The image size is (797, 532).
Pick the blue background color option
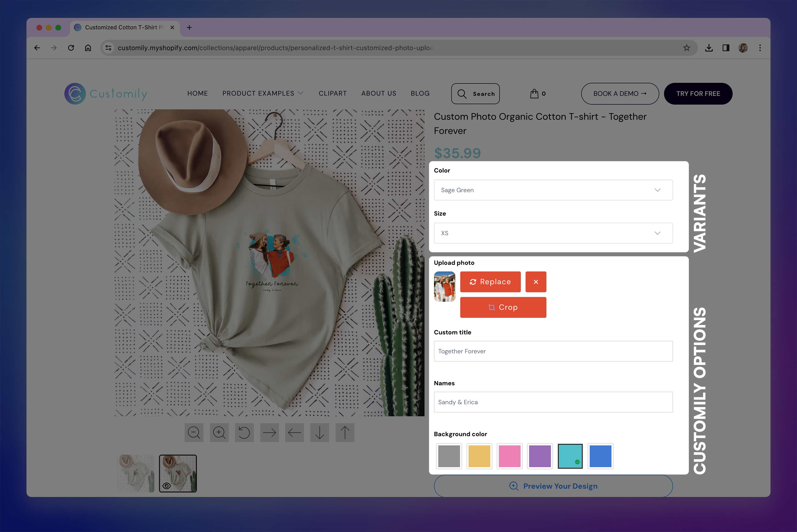(600, 456)
